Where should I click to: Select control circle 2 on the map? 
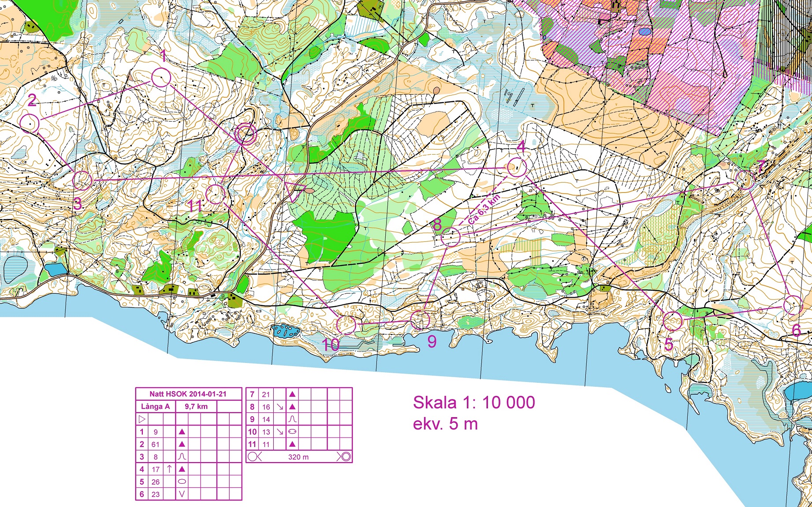(x=30, y=123)
